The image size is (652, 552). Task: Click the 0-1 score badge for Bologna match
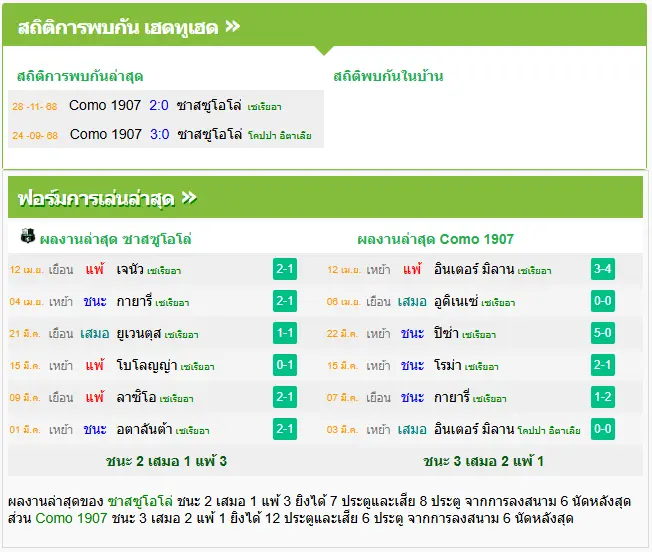pos(285,365)
